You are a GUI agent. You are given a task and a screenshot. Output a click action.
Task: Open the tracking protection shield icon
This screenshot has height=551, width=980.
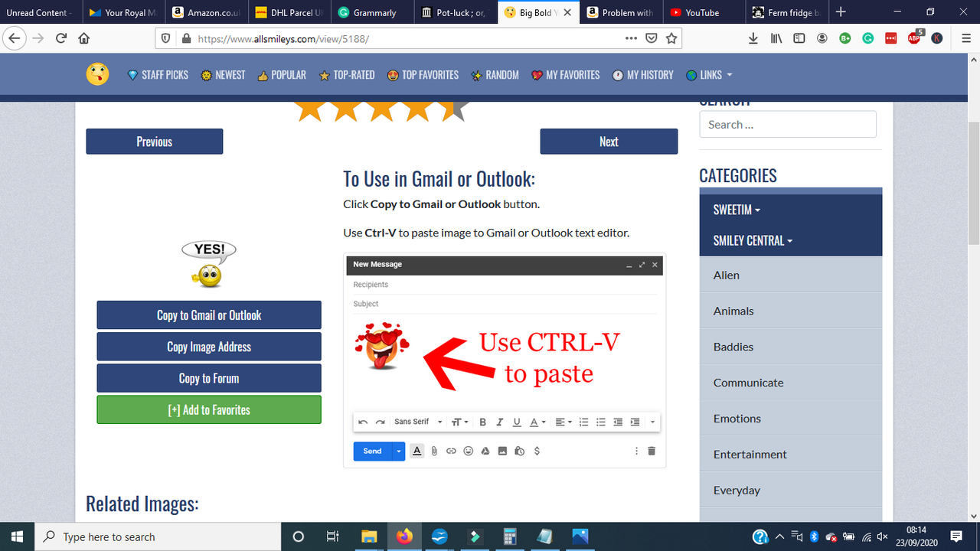click(166, 38)
